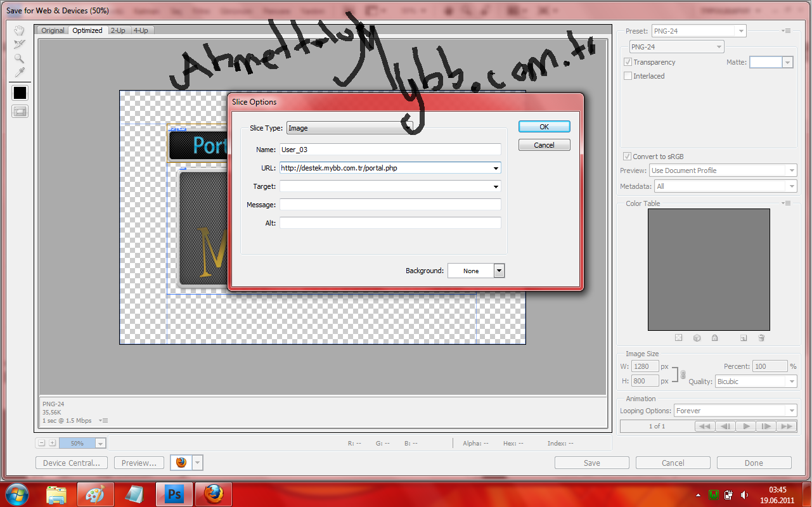Click the Firefox browser preview icon

click(181, 463)
